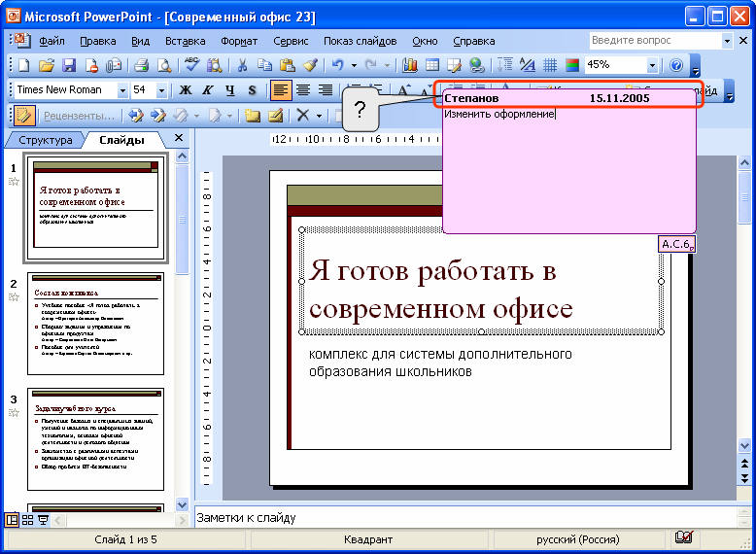
Task: Expand the Undo history arrow
Action: tap(354, 65)
